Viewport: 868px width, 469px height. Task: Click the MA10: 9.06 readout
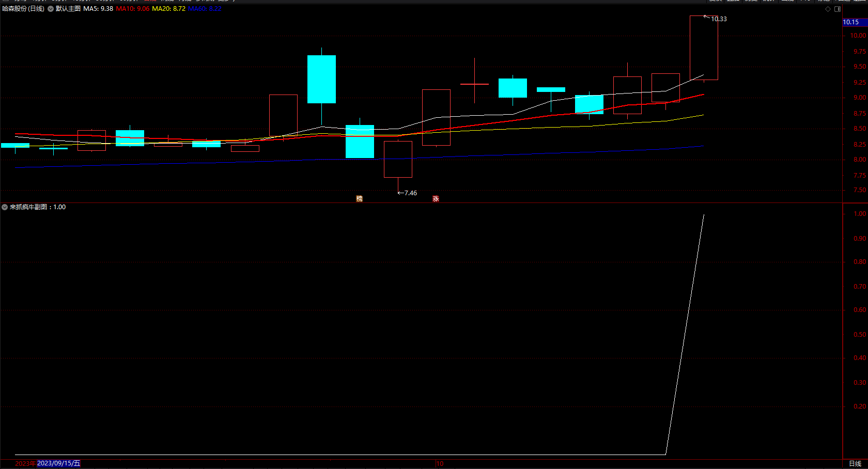133,9
